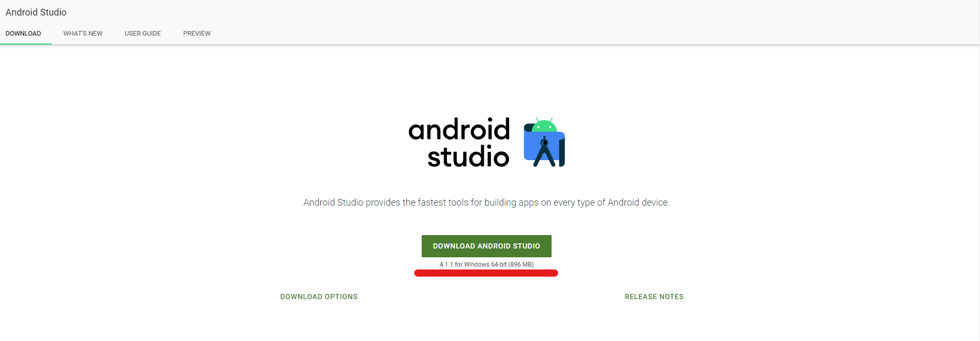Viewport: 980px width, 341px height.
Task: Click the Android Studio page title
Action: [x=36, y=12]
